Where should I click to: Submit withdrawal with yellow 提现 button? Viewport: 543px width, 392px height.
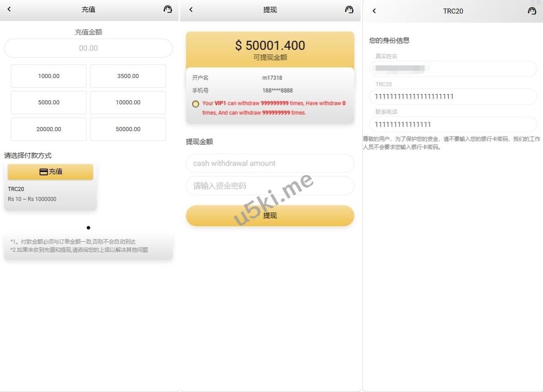270,216
